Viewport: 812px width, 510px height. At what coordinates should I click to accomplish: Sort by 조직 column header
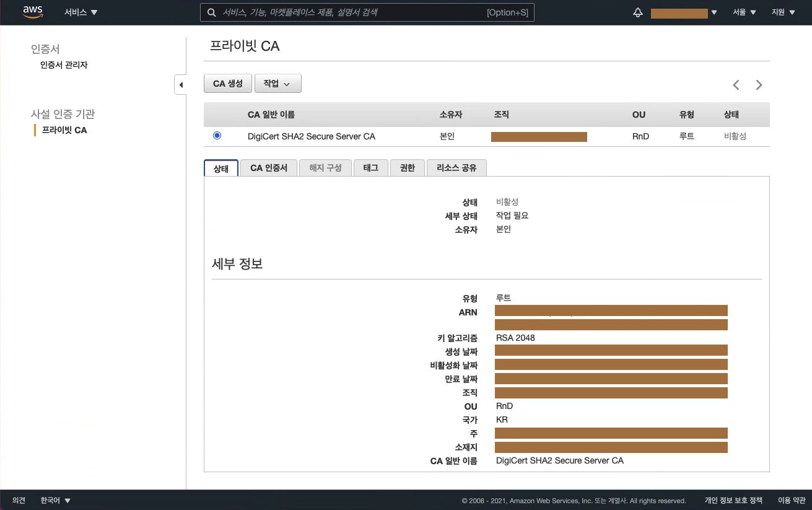click(502, 115)
